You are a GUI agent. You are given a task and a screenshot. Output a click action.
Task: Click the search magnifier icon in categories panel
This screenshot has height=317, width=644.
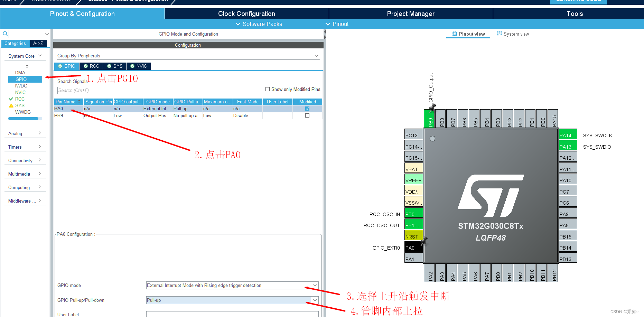(5, 34)
